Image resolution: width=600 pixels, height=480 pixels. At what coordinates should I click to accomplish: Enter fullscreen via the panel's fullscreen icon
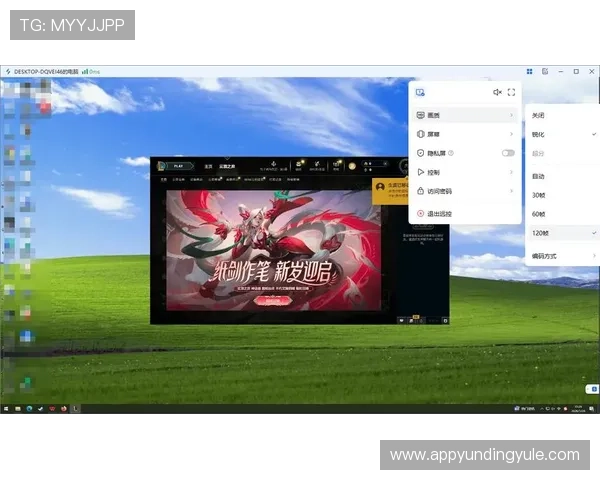(x=511, y=92)
